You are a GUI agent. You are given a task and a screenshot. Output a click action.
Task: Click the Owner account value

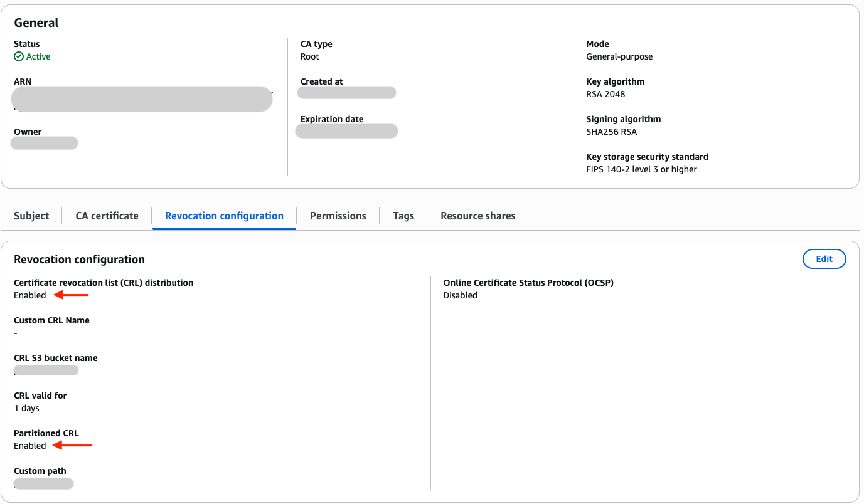[x=44, y=143]
